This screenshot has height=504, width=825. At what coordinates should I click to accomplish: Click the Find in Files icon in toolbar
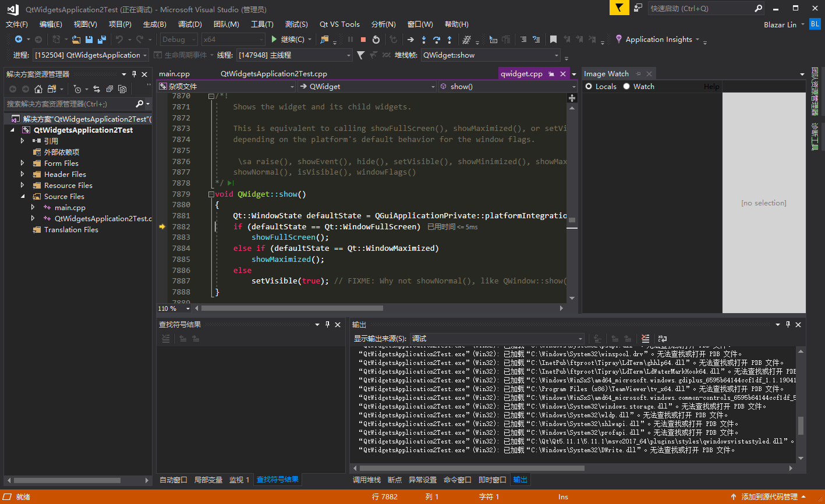click(x=325, y=40)
